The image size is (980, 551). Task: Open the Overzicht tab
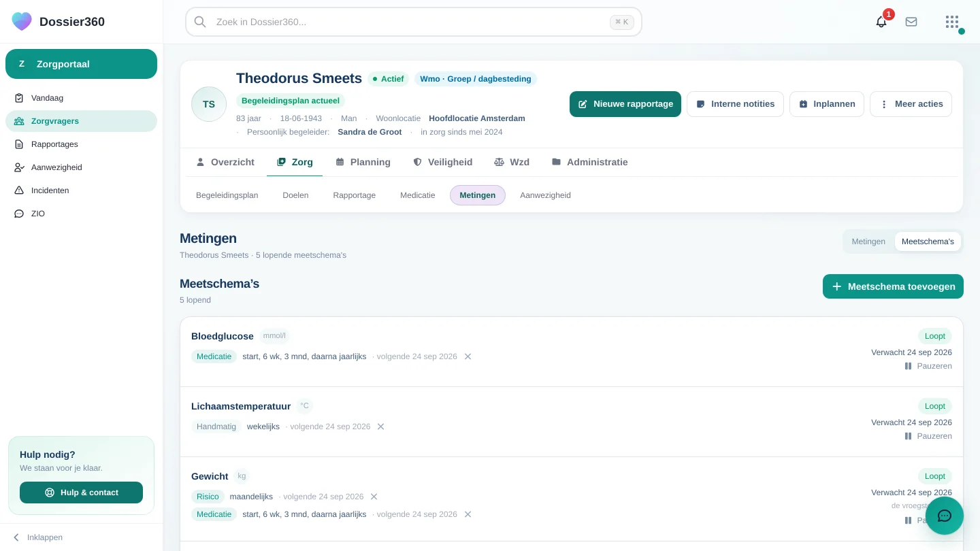225,162
